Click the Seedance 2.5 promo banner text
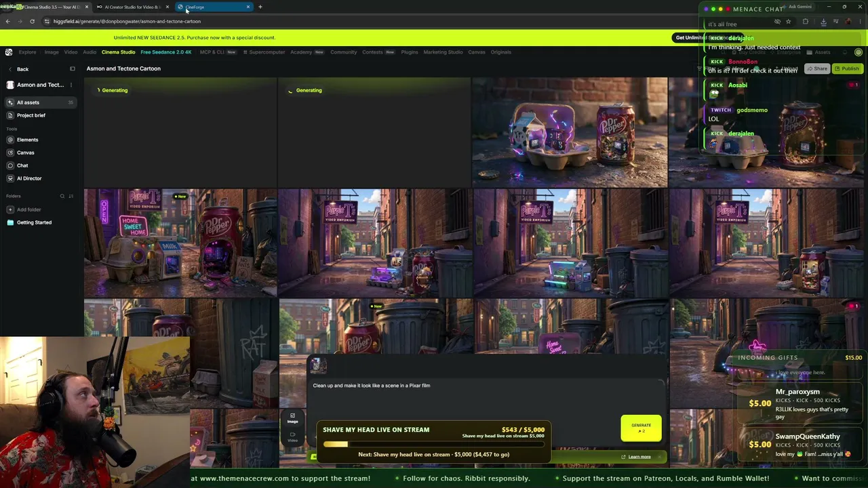 click(x=195, y=38)
